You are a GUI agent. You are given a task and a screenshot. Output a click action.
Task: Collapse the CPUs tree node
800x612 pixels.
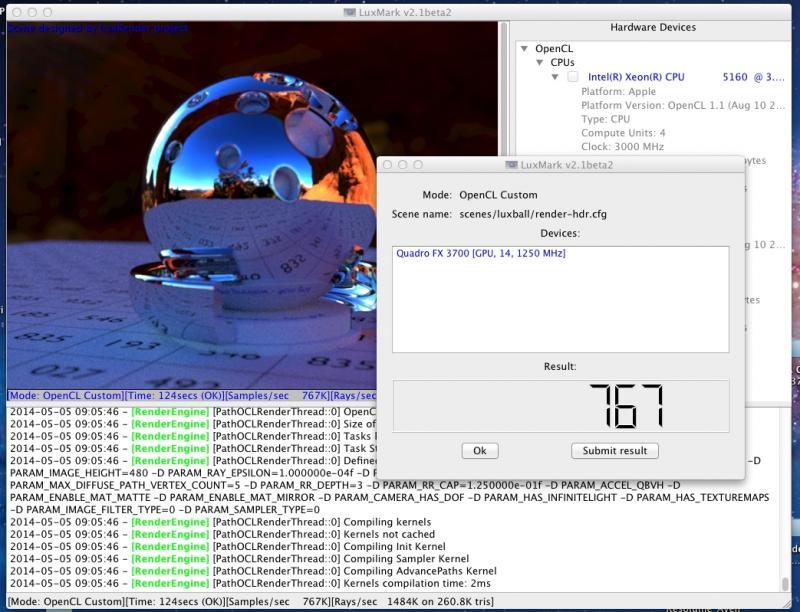point(539,62)
